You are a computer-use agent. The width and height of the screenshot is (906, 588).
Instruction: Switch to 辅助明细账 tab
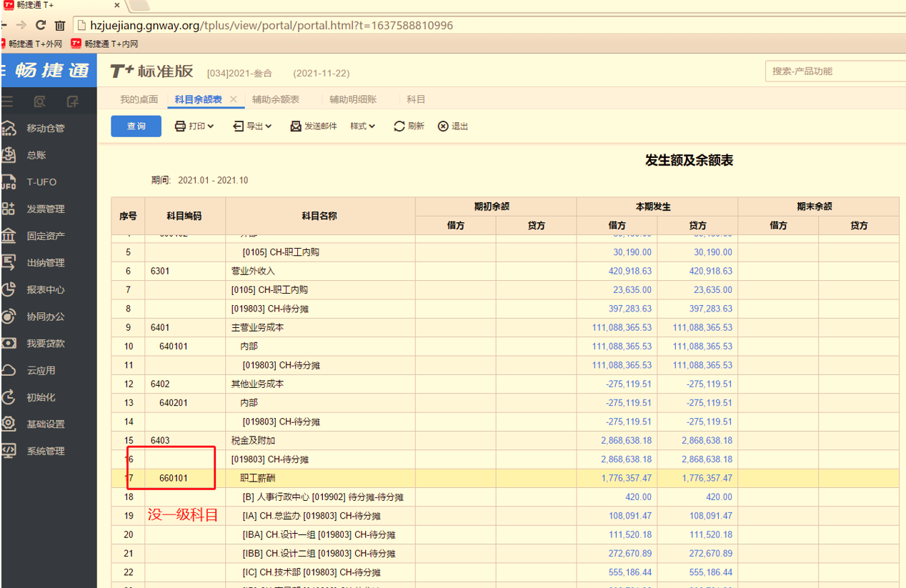click(353, 100)
